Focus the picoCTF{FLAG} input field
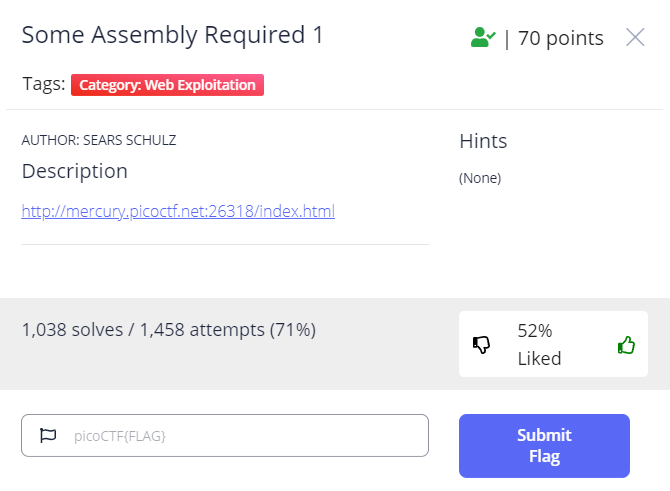The width and height of the screenshot is (670, 491). pyautogui.click(x=240, y=435)
